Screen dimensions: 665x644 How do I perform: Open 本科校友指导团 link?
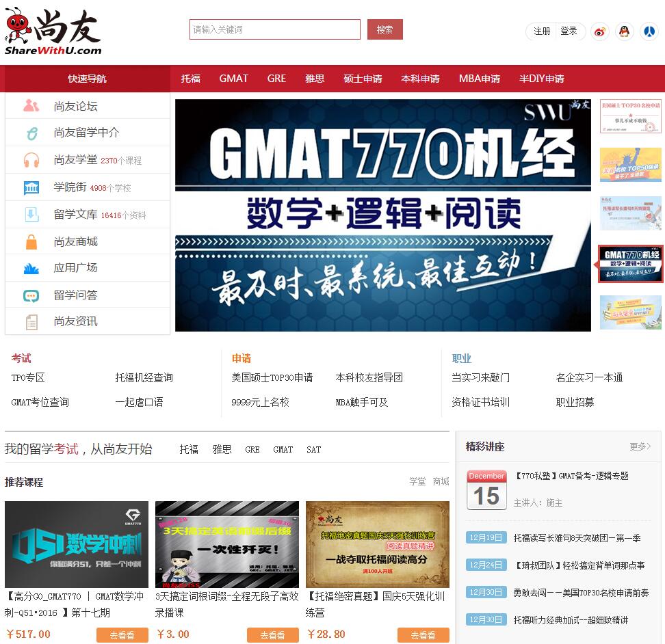(369, 377)
